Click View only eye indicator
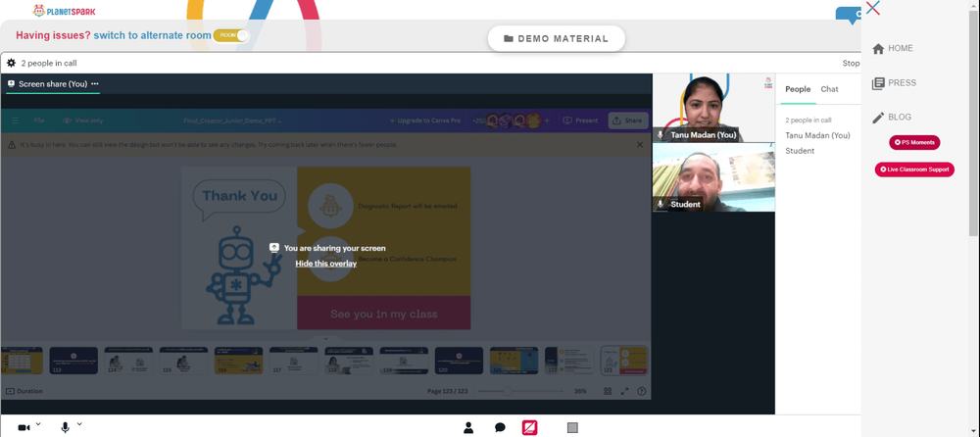This screenshot has height=437, width=980. (x=82, y=121)
